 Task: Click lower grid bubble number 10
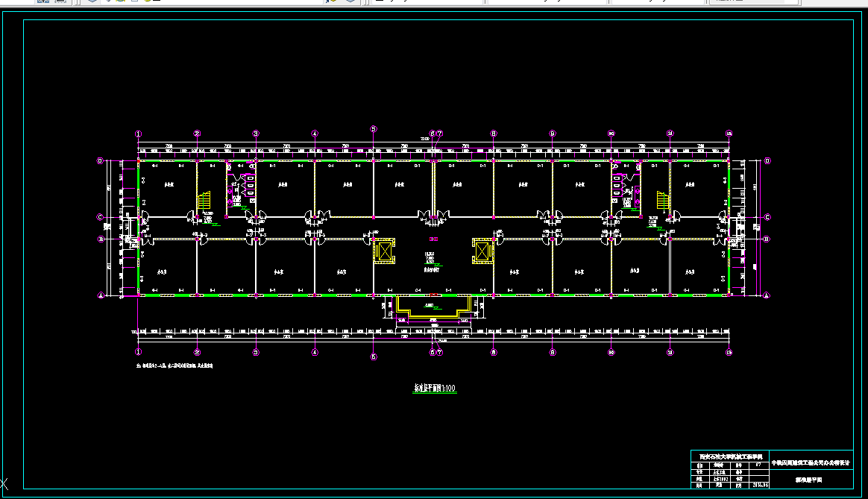tap(611, 352)
